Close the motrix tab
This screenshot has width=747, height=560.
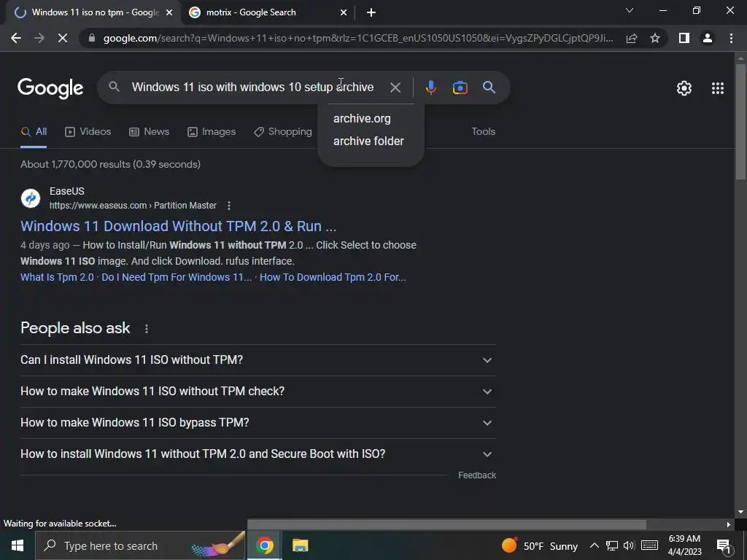coord(344,13)
